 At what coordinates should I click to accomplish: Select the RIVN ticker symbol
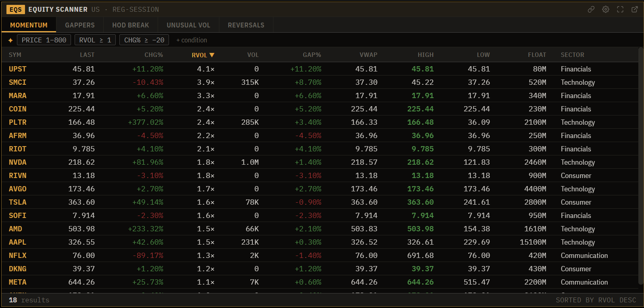(x=18, y=176)
